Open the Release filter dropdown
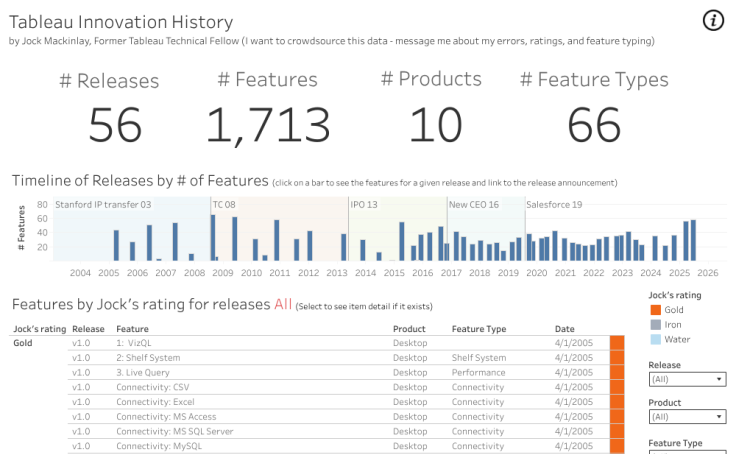Viewport: 736px width, 454px height. [687, 380]
